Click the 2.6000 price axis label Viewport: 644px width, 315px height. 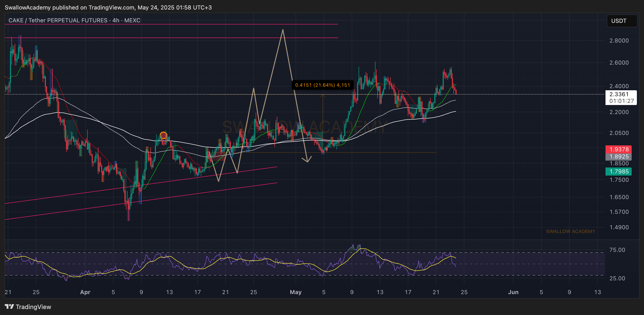pyautogui.click(x=619, y=62)
